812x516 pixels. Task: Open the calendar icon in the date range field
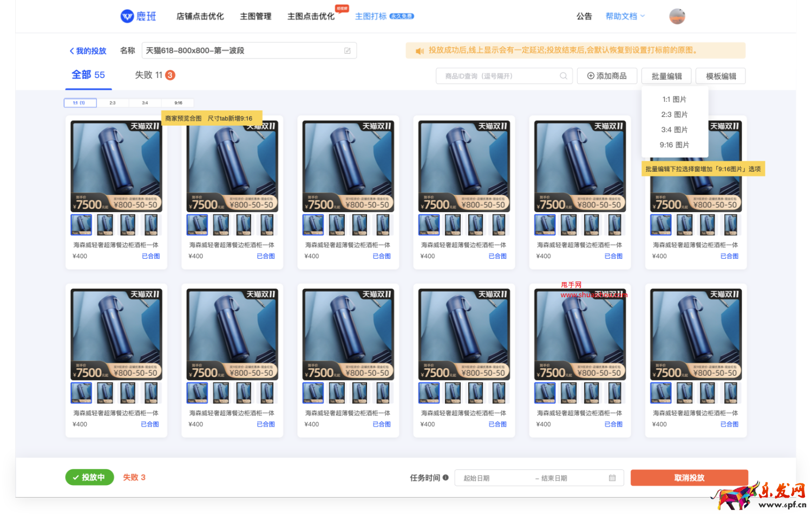(x=612, y=478)
